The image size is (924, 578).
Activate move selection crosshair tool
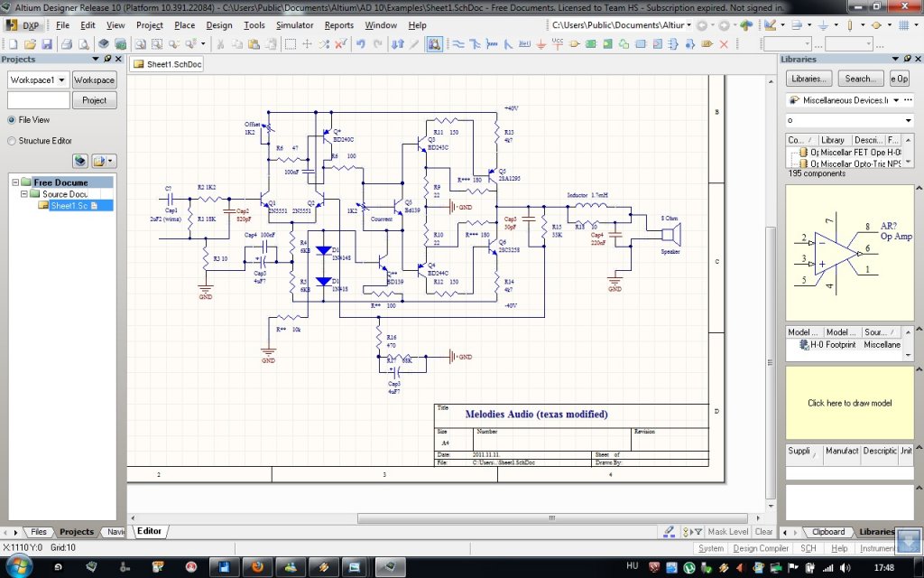(307, 44)
